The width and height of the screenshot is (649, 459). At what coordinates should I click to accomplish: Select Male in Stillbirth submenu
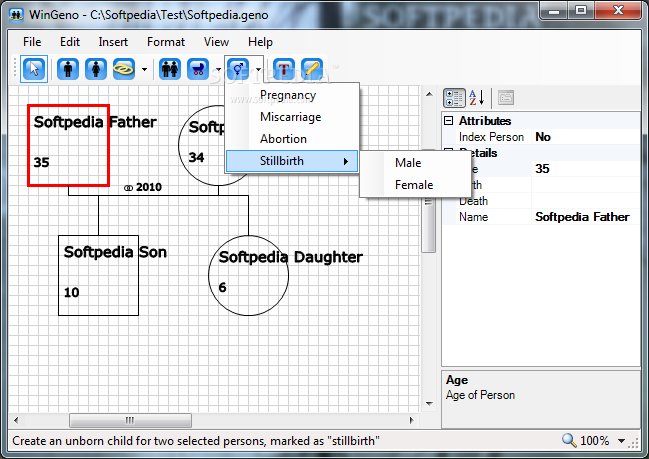(x=415, y=163)
